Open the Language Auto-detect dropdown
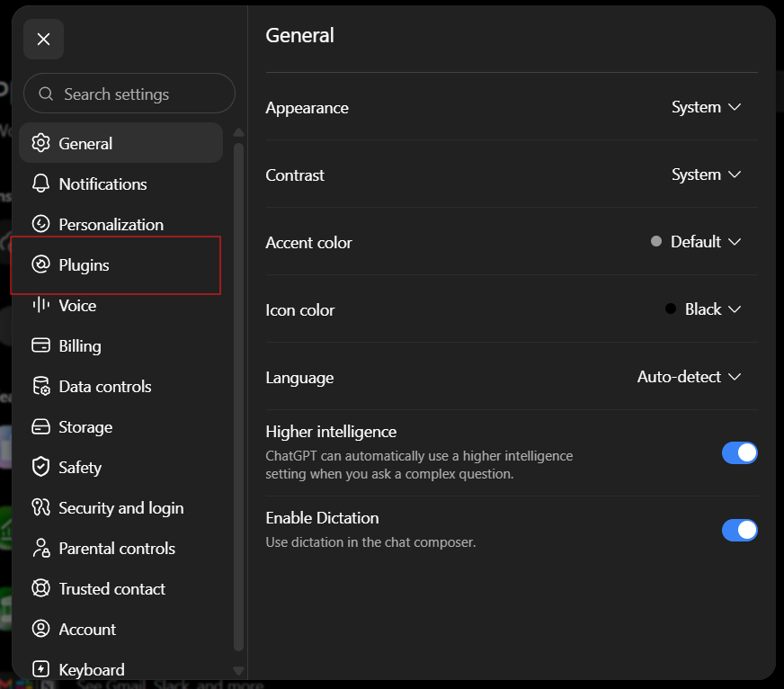 689,377
